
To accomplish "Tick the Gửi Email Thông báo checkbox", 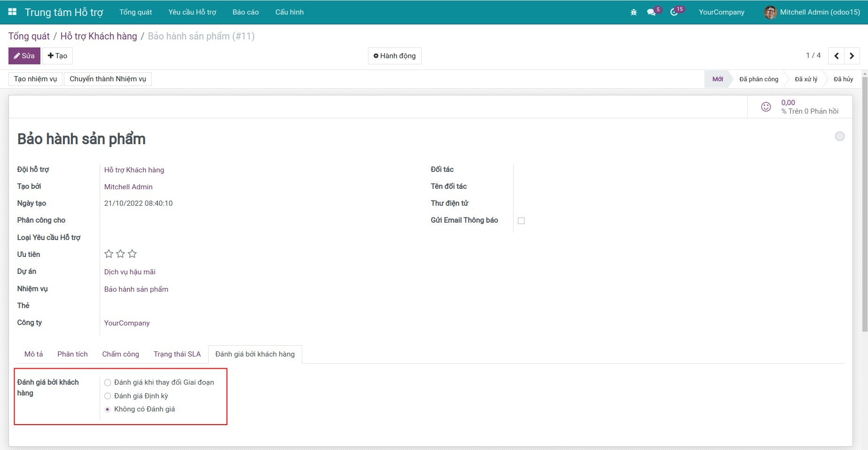I will (x=521, y=221).
